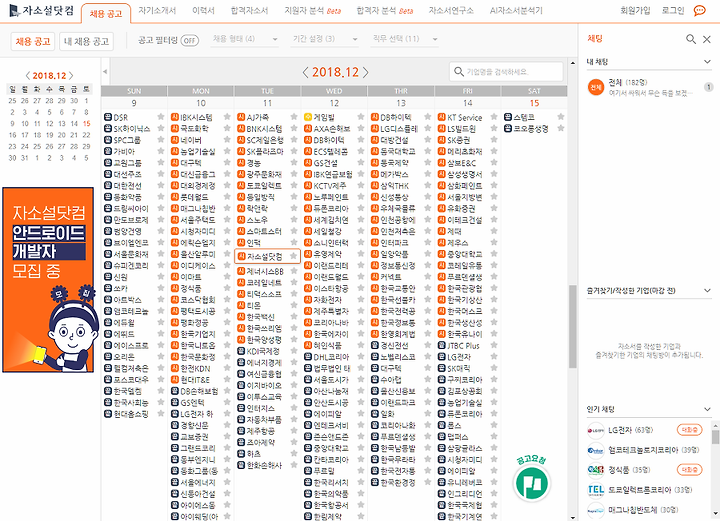Open the 자소서연구소 tab
Screen dimensions: 720x521
[x=451, y=11]
